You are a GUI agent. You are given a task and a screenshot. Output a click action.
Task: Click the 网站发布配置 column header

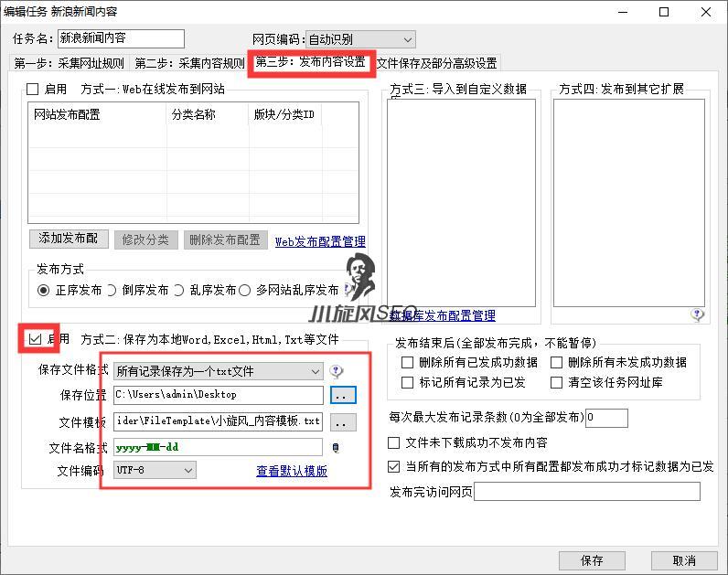pos(97,114)
